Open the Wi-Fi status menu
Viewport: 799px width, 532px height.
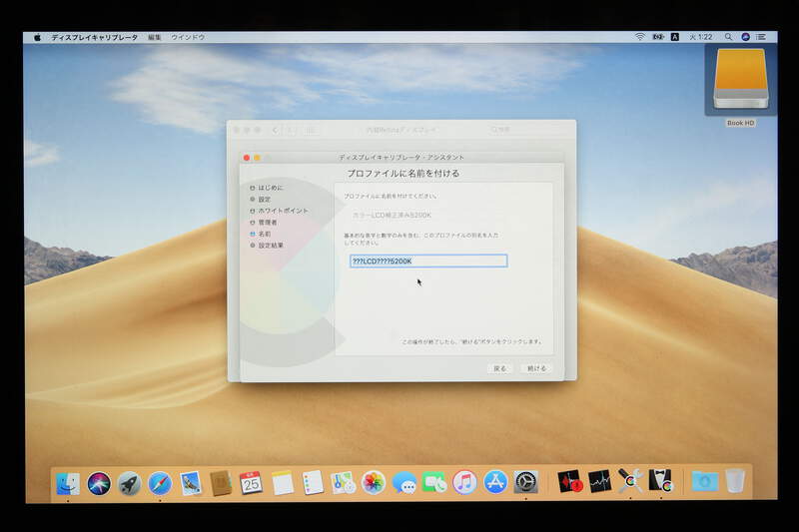click(640, 37)
